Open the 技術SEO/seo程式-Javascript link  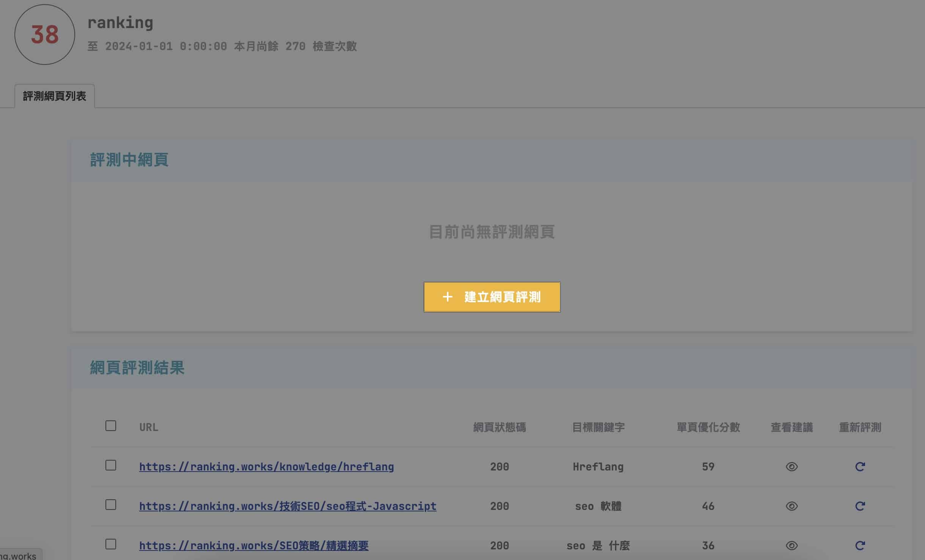[288, 506]
